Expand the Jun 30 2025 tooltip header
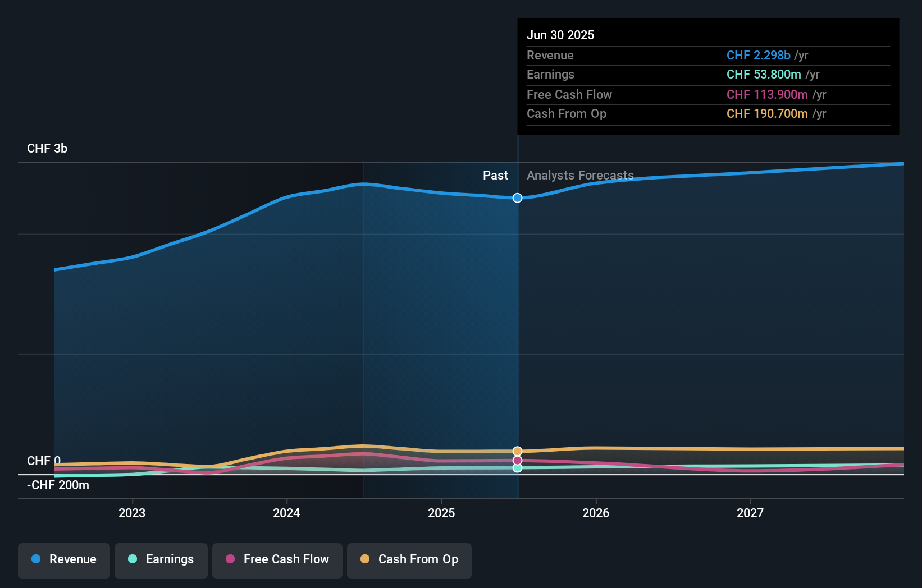Viewport: 922px width, 588px height. [x=560, y=35]
